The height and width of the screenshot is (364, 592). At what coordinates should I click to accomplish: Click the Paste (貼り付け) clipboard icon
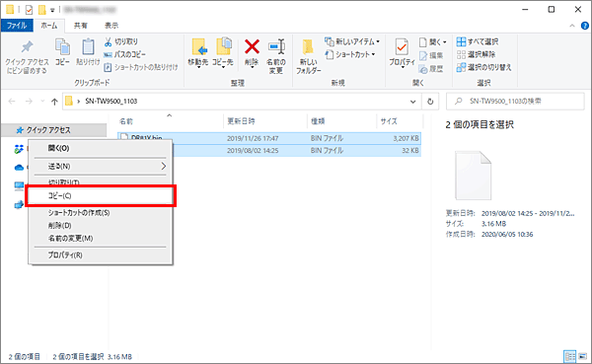pyautogui.click(x=88, y=47)
